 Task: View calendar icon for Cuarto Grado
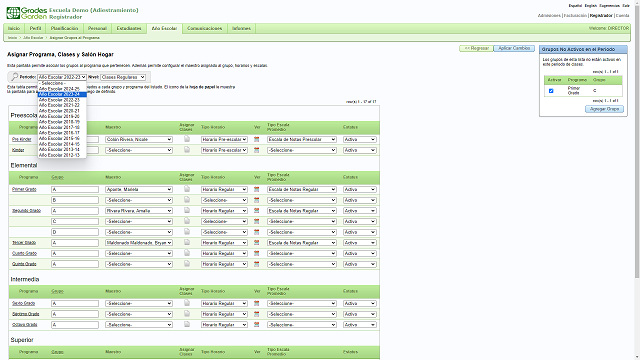pos(256,253)
